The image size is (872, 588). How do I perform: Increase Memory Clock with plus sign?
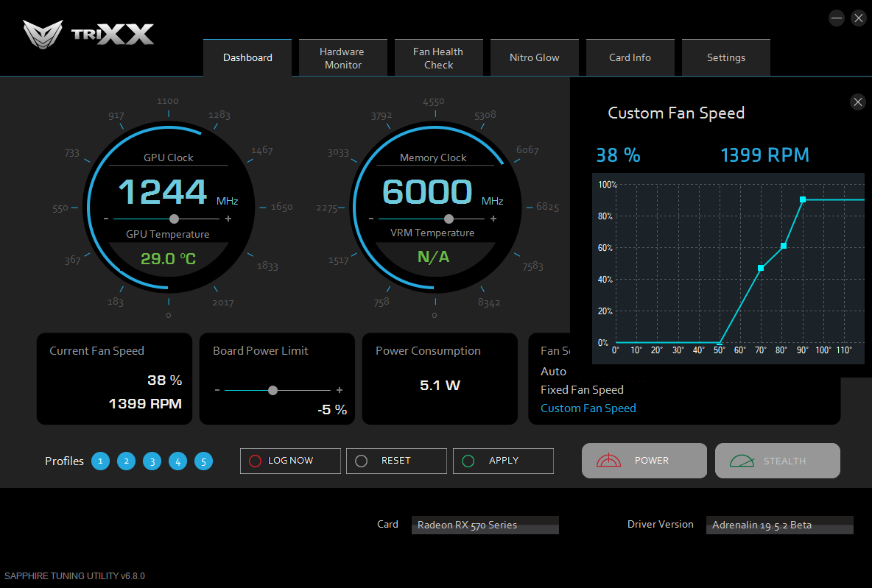[493, 219]
